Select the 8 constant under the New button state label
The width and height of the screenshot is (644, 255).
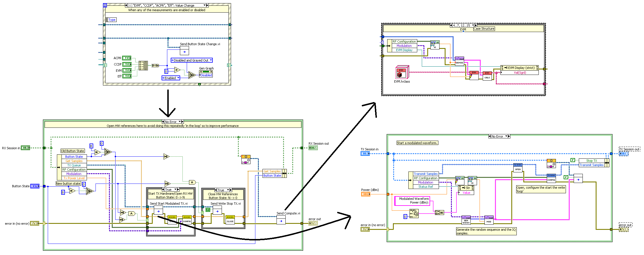tap(63, 192)
